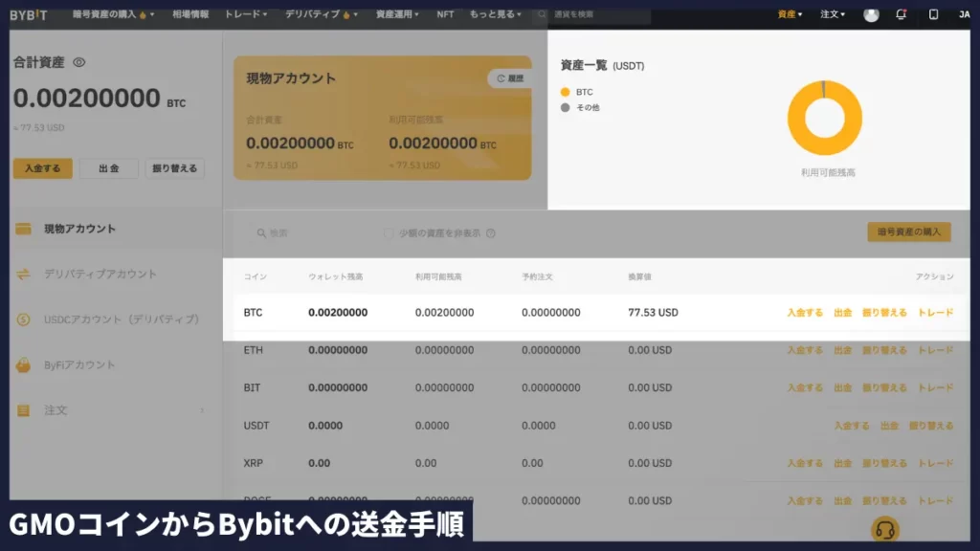
Task: Click the USDT coin name in table
Action: pos(256,426)
